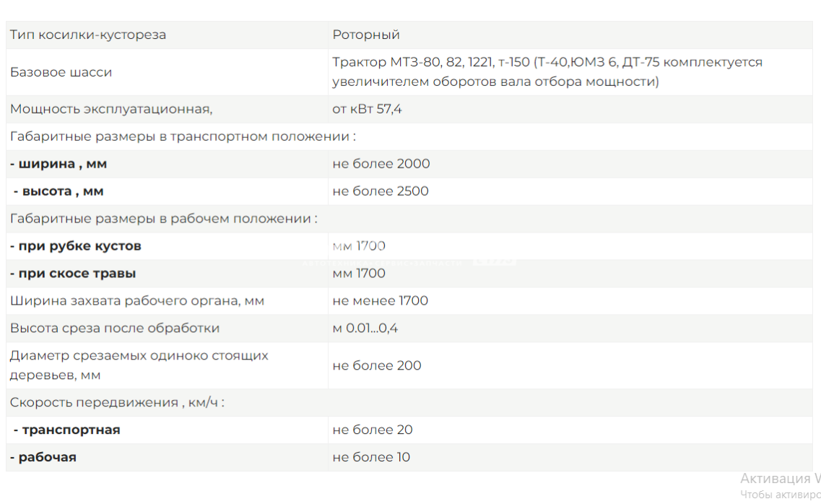Screen dimensions: 821x504
Task: Click the bold 'транспортная' speed label
Action: point(67,430)
